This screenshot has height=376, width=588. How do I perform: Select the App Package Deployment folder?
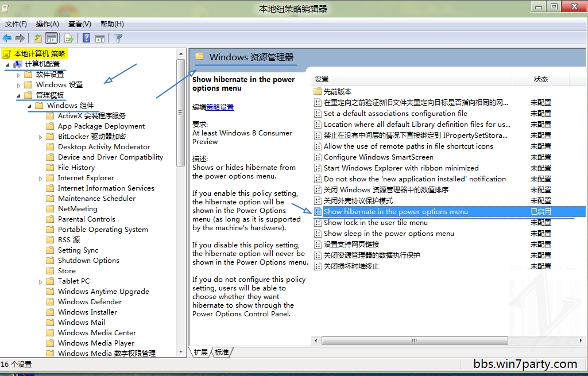coord(101,126)
